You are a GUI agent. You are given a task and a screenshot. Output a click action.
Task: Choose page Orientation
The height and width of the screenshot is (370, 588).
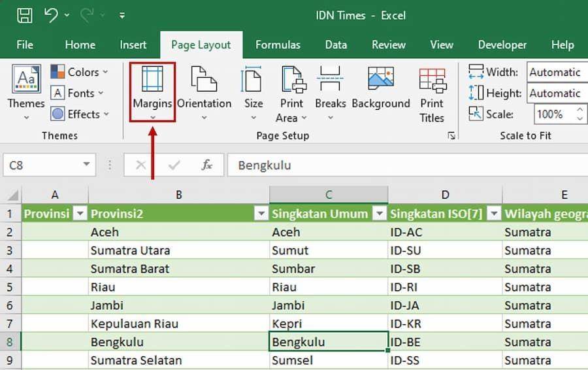[204, 92]
